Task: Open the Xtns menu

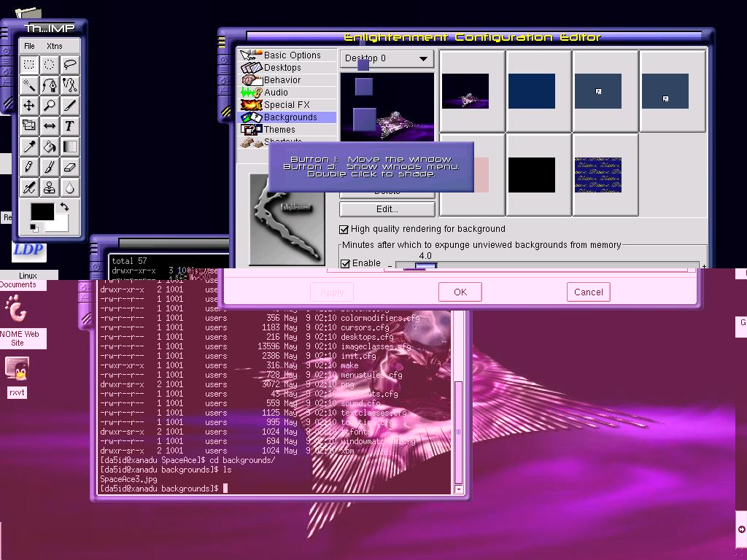Action: click(x=54, y=46)
